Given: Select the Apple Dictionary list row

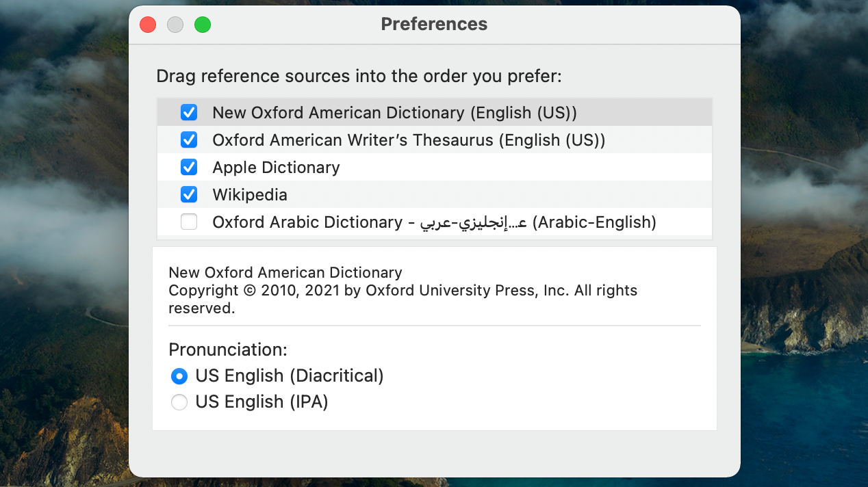Looking at the screenshot, I should (x=276, y=168).
